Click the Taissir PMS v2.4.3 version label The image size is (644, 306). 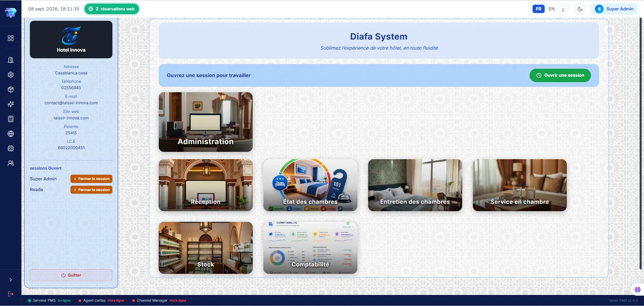coord(623,301)
